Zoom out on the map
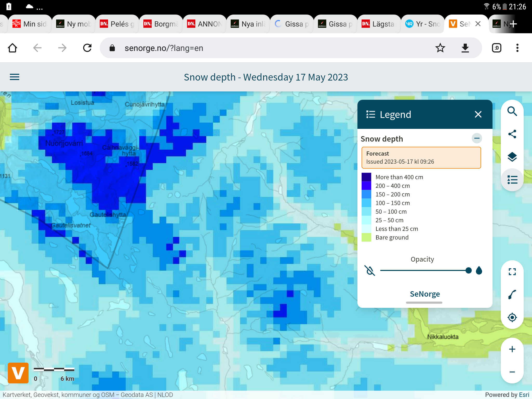 pyautogui.click(x=512, y=372)
